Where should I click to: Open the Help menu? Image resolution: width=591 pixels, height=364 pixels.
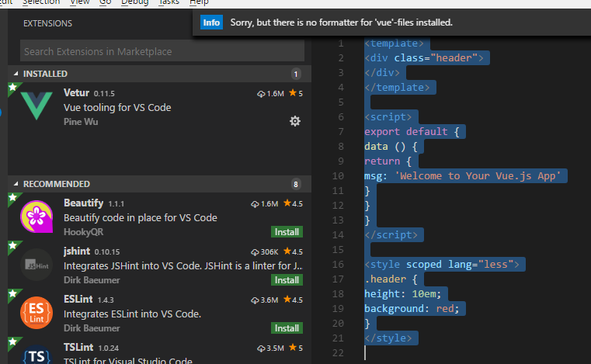pos(199,2)
